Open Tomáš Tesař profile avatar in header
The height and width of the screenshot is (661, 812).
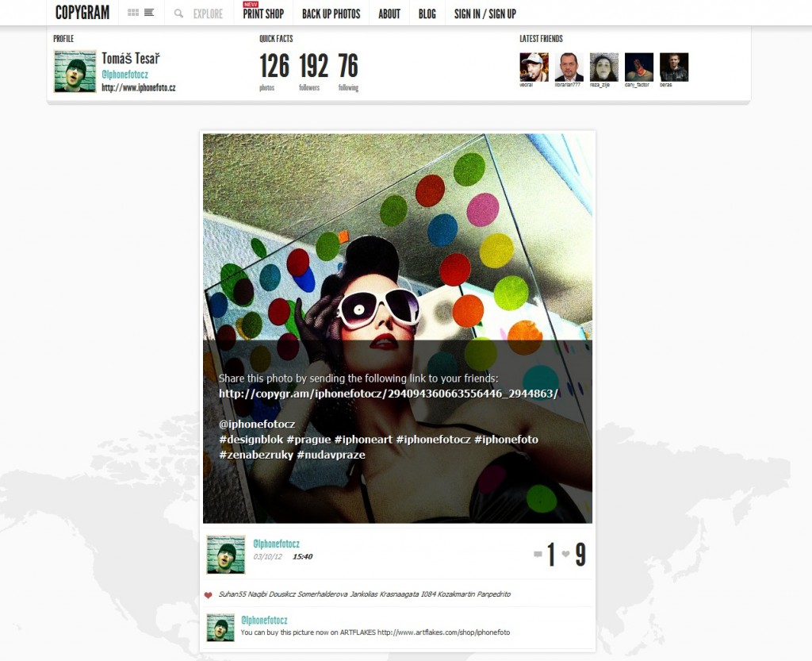click(x=75, y=71)
